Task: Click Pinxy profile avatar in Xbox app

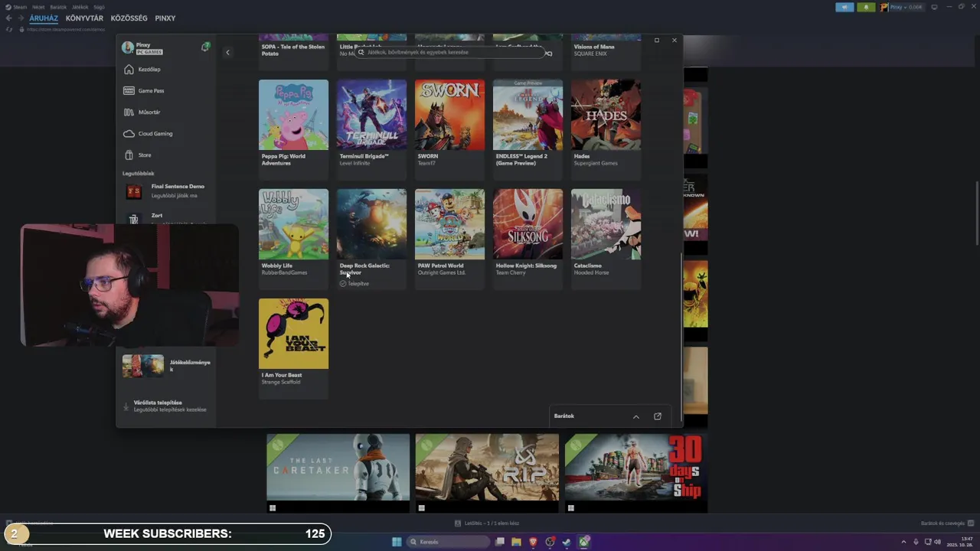Action: [128, 47]
